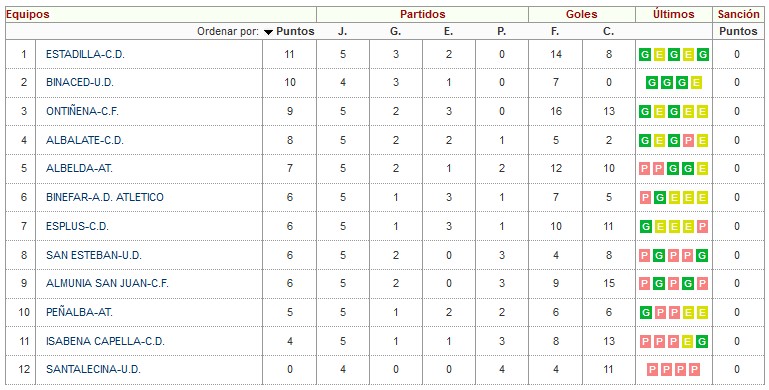The image size is (769, 390).
Task: Click the green G icon in BINEFAR-A.D. ATLETICO row
Action: click(x=659, y=198)
